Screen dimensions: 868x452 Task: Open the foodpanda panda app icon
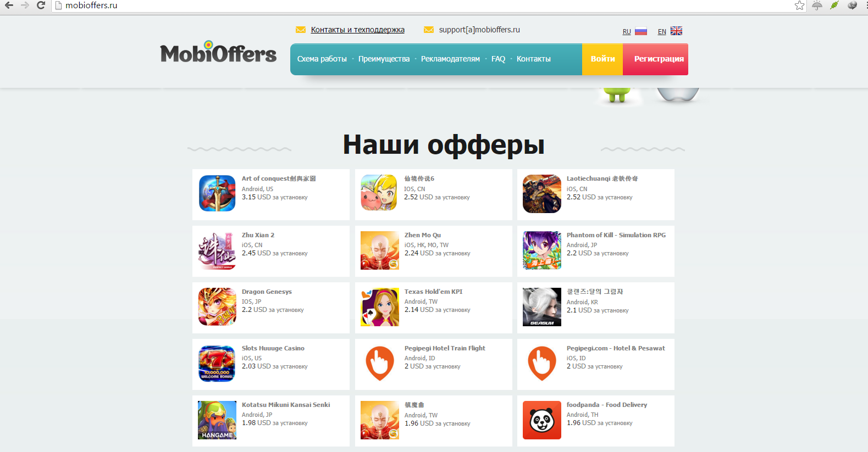tap(542, 420)
